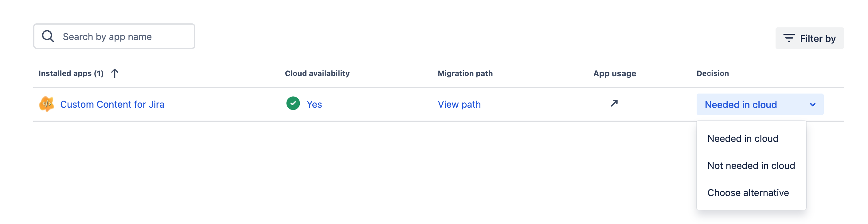Open app usage via diagonal arrow icon

point(614,103)
